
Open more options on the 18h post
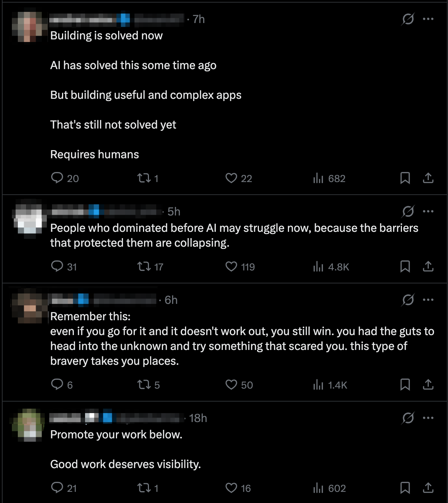pos(428,418)
